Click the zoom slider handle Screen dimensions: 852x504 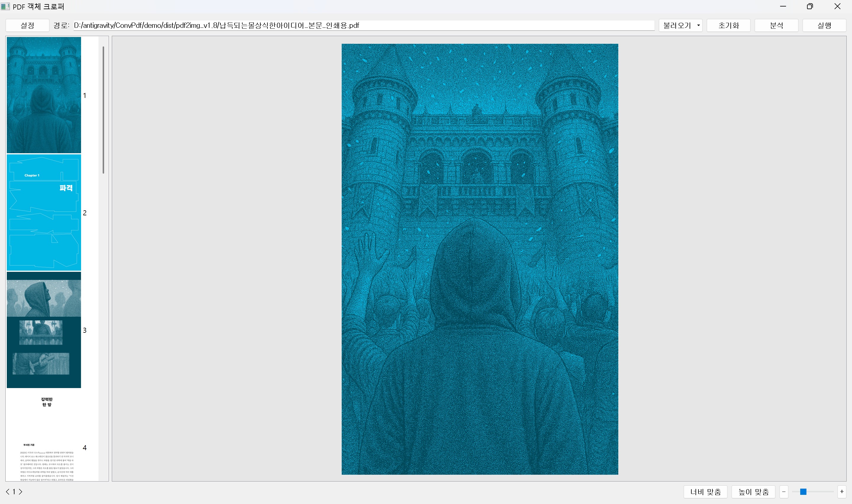(803, 492)
